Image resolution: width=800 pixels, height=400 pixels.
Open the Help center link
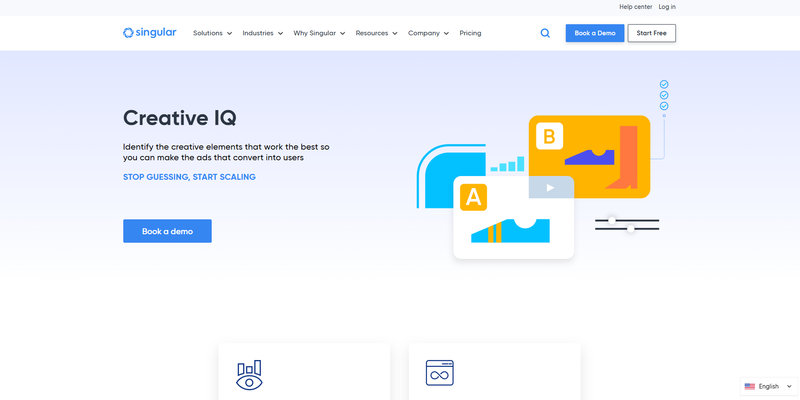[635, 7]
